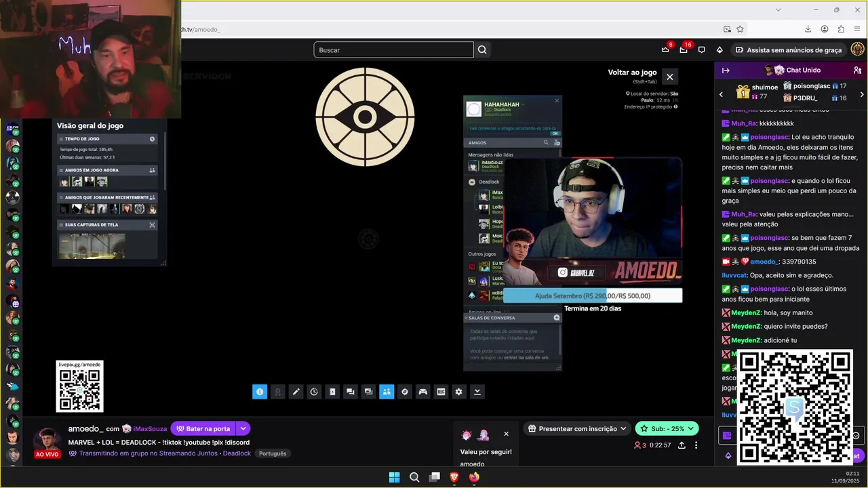Open the game info panel in Steam overlay toolbar
The height and width of the screenshot is (488, 868).
[x=260, y=392]
